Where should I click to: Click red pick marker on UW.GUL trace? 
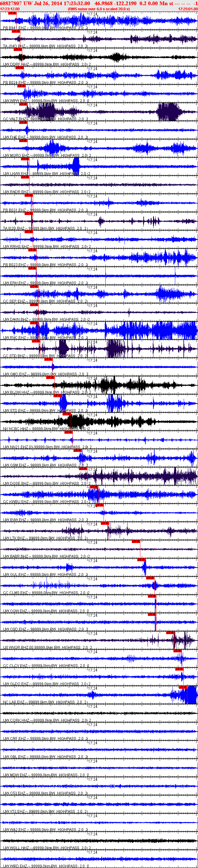[x=142, y=559]
